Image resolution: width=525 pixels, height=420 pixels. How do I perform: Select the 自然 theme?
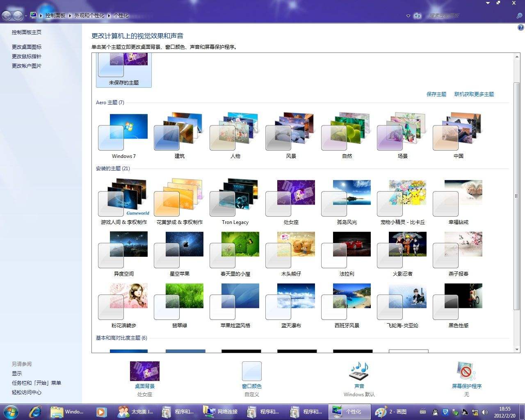[x=347, y=135]
